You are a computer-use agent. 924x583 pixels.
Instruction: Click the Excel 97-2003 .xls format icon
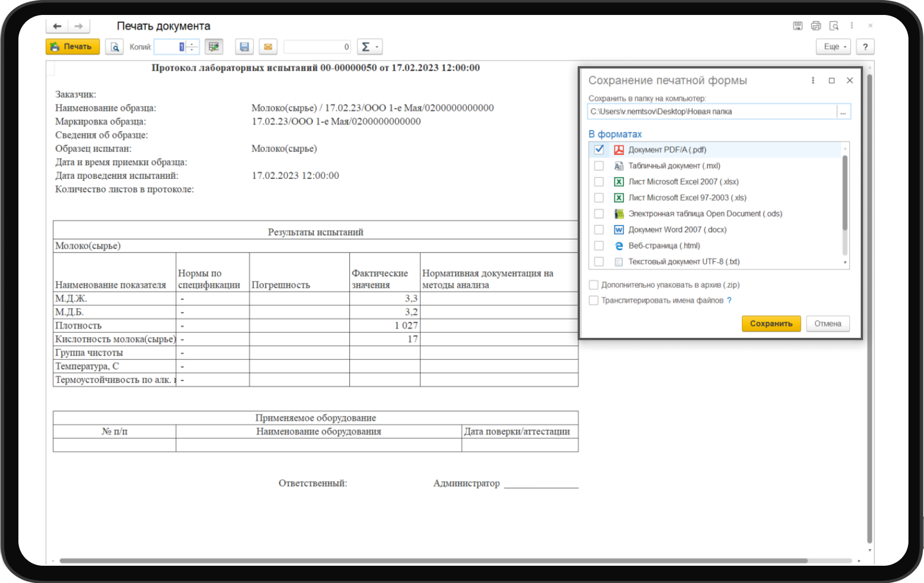click(x=619, y=198)
